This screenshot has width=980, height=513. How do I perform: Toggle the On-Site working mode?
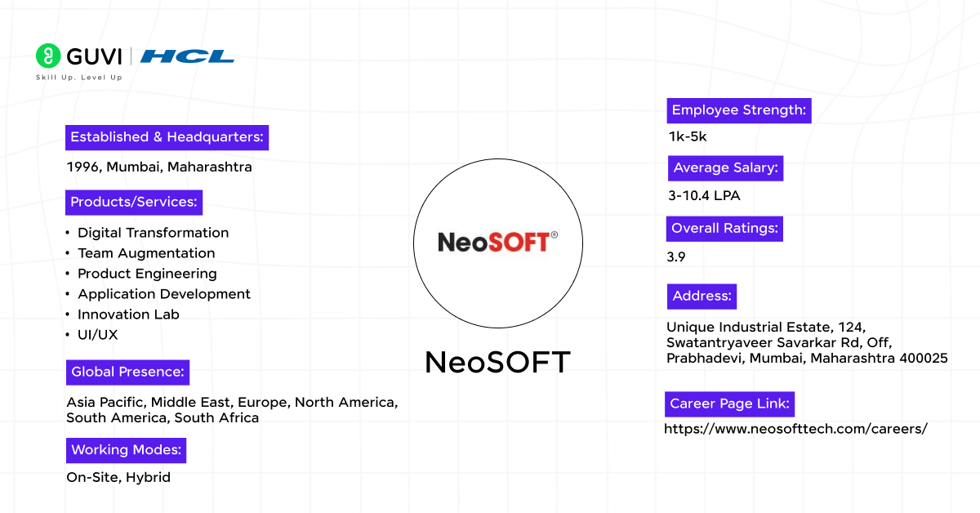(90, 477)
